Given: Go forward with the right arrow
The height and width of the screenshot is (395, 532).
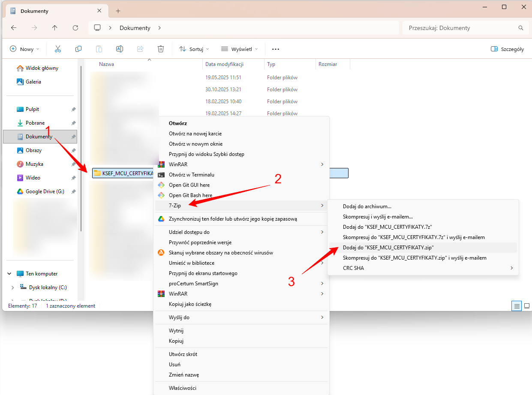Looking at the screenshot, I should click(34, 28).
